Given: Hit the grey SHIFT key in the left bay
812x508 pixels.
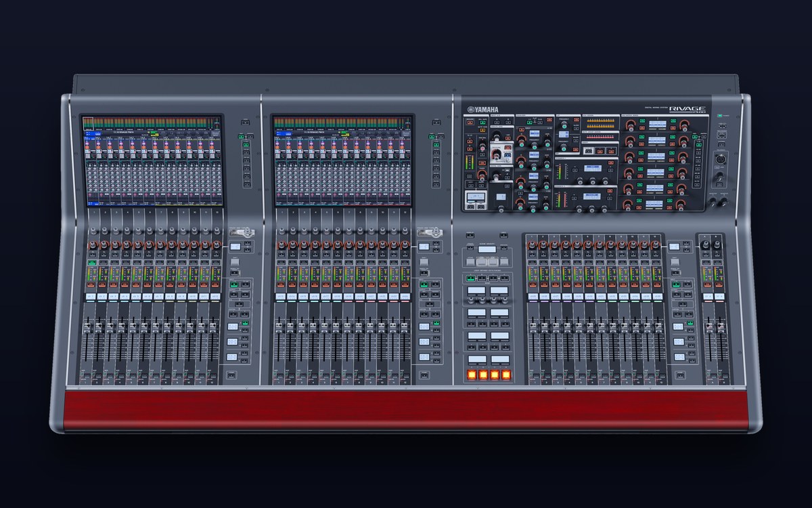Looking at the screenshot, I should pyautogui.click(x=235, y=262).
